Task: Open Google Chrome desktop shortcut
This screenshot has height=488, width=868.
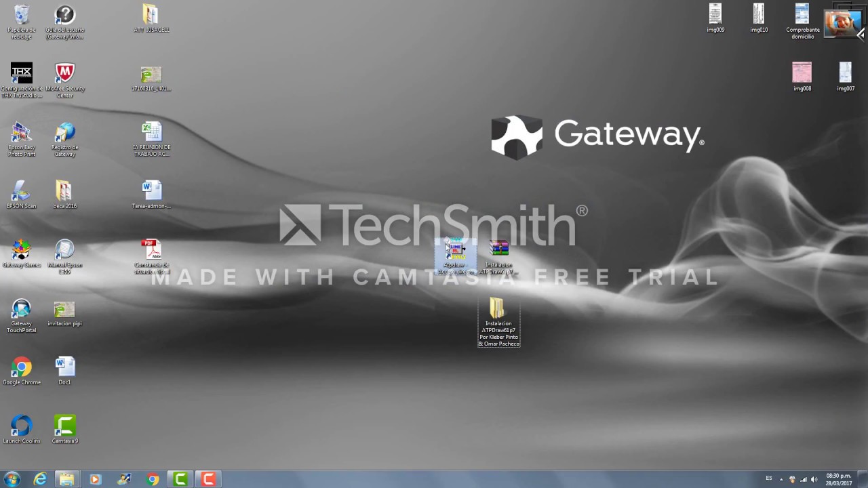Action: [22, 371]
